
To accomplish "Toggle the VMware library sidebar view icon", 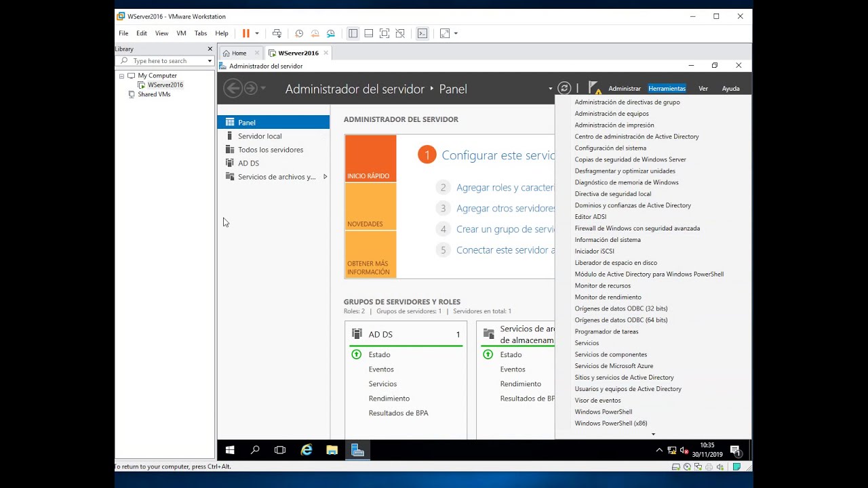I will [x=353, y=33].
